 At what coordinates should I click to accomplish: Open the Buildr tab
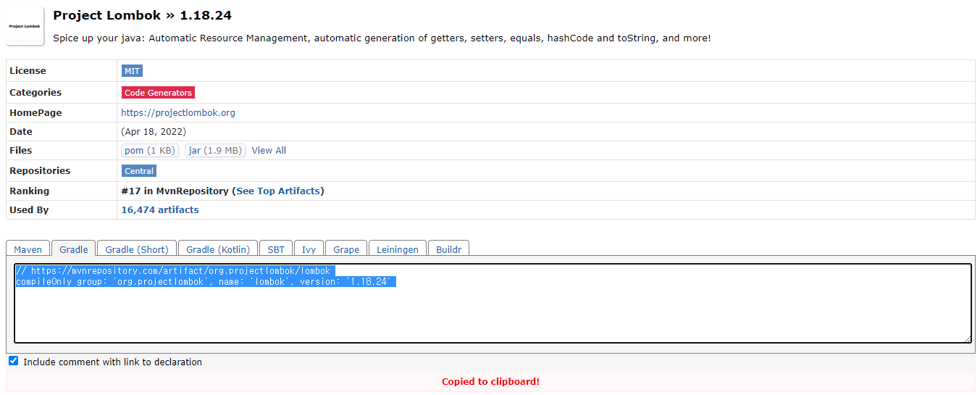point(449,249)
